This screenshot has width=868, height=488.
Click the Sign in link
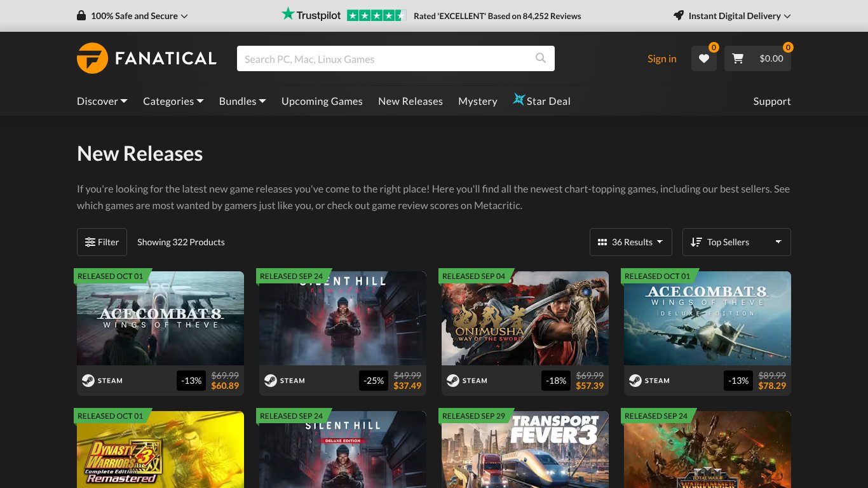pyautogui.click(x=662, y=58)
